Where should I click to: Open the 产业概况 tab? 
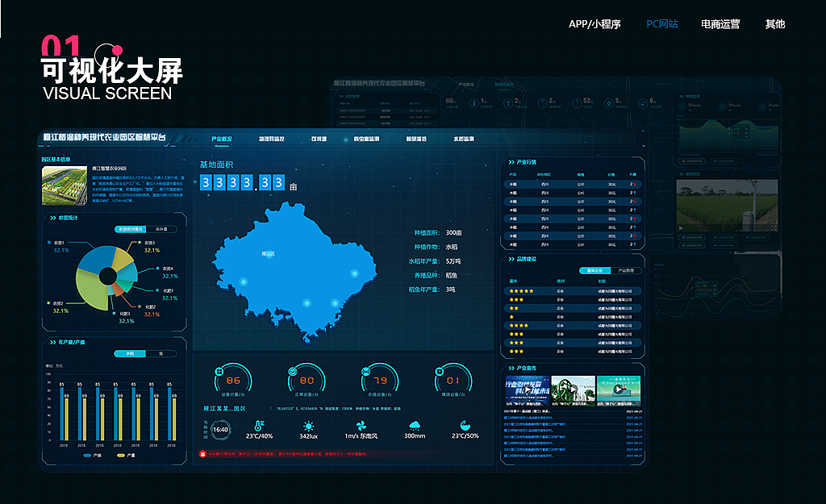(x=221, y=139)
